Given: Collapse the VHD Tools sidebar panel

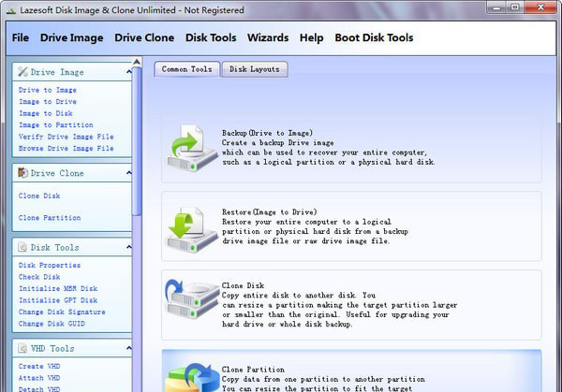Looking at the screenshot, I should [x=128, y=348].
